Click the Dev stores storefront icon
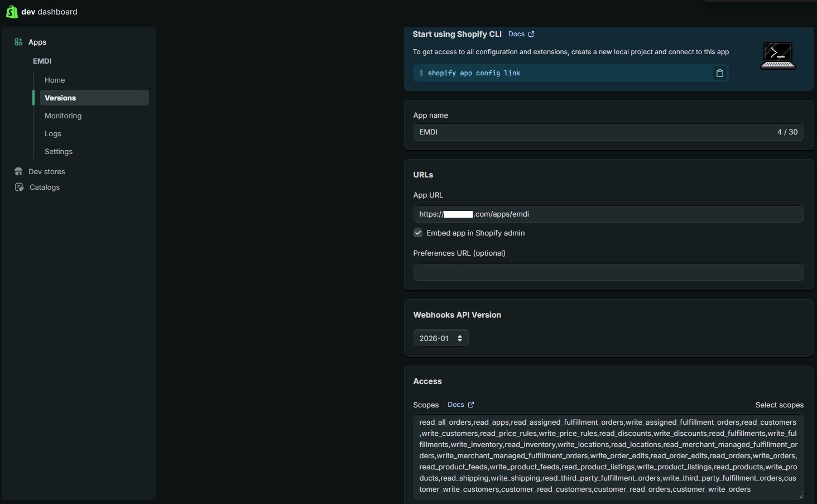The height and width of the screenshot is (504, 817). (18, 171)
